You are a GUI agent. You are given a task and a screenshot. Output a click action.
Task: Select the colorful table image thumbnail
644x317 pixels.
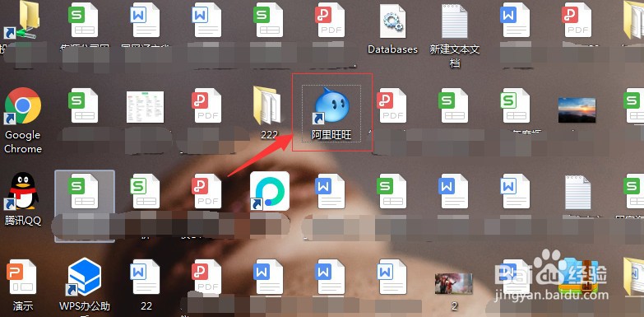coord(145,107)
